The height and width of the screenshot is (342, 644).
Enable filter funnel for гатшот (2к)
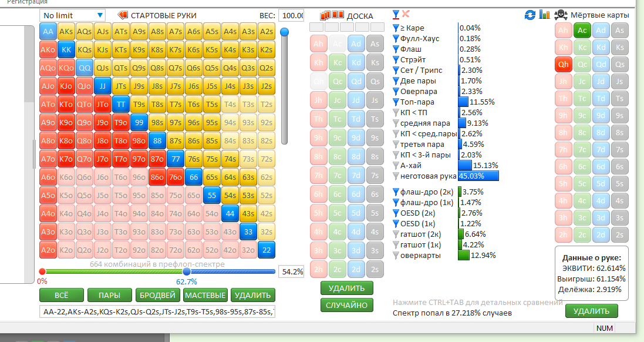(x=396, y=234)
